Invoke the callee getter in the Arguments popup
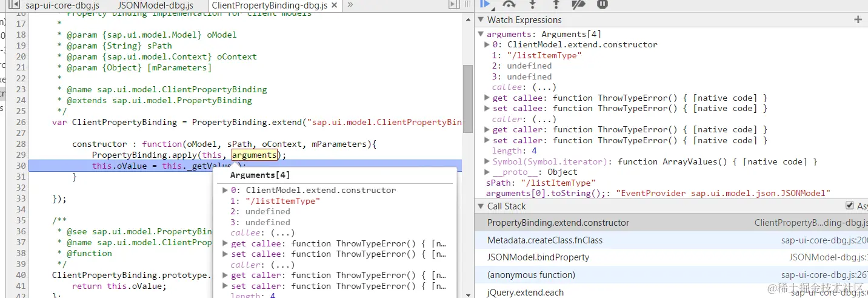868x298 pixels. (x=283, y=232)
